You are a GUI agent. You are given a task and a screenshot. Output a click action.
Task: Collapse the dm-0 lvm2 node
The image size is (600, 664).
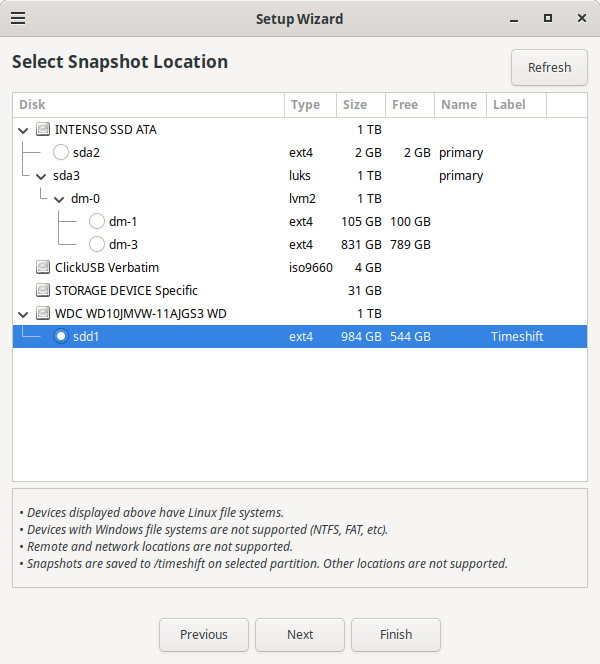click(59, 199)
